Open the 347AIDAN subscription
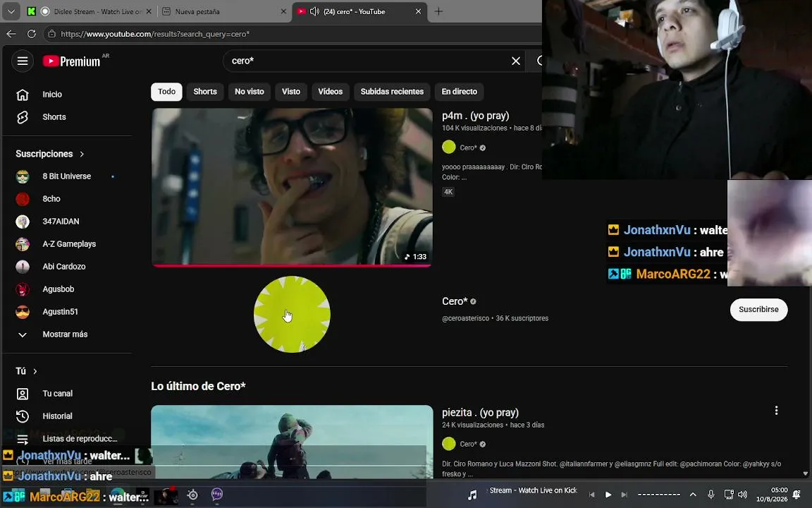The width and height of the screenshot is (812, 508). click(61, 222)
